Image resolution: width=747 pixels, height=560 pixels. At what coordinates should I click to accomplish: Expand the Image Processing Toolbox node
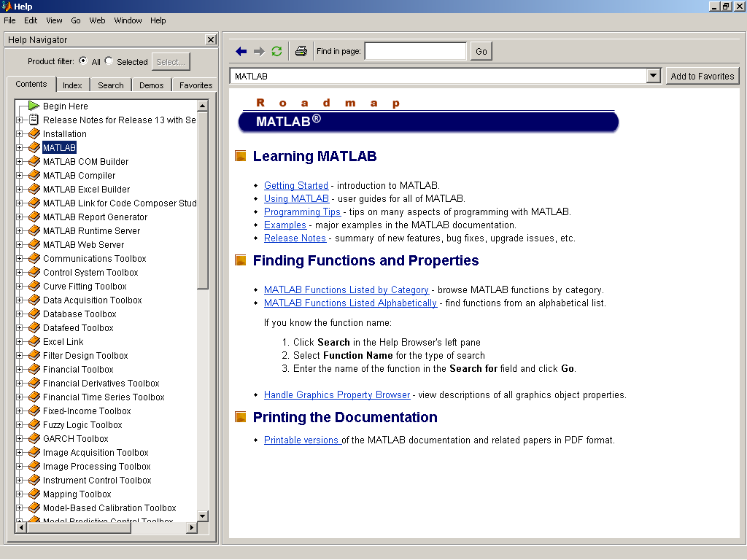(20, 466)
